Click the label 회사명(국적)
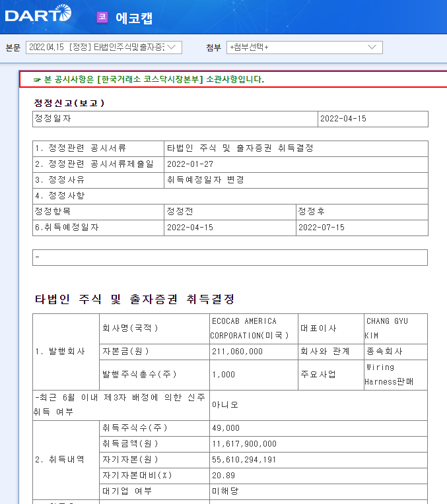 pos(130,328)
